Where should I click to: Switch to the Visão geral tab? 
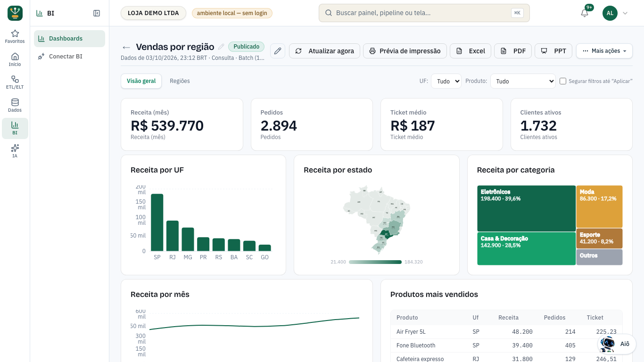pyautogui.click(x=141, y=81)
